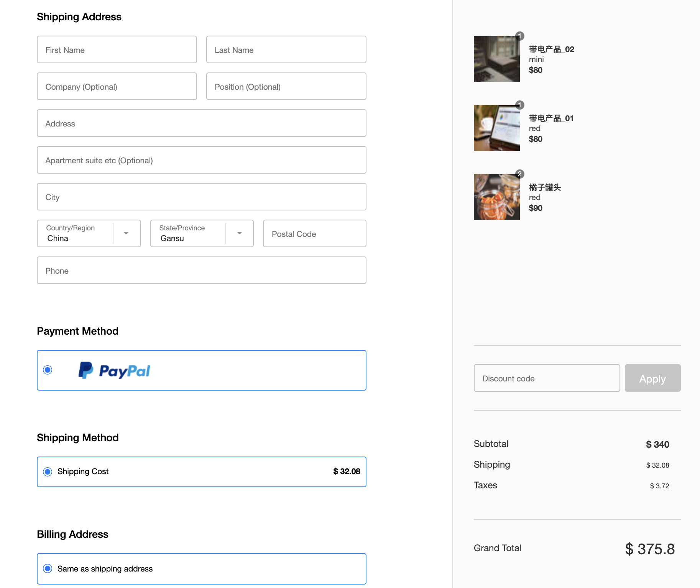Expand the State/Province dropdown arrow
Image resolution: width=700 pixels, height=588 pixels.
pos(240,233)
